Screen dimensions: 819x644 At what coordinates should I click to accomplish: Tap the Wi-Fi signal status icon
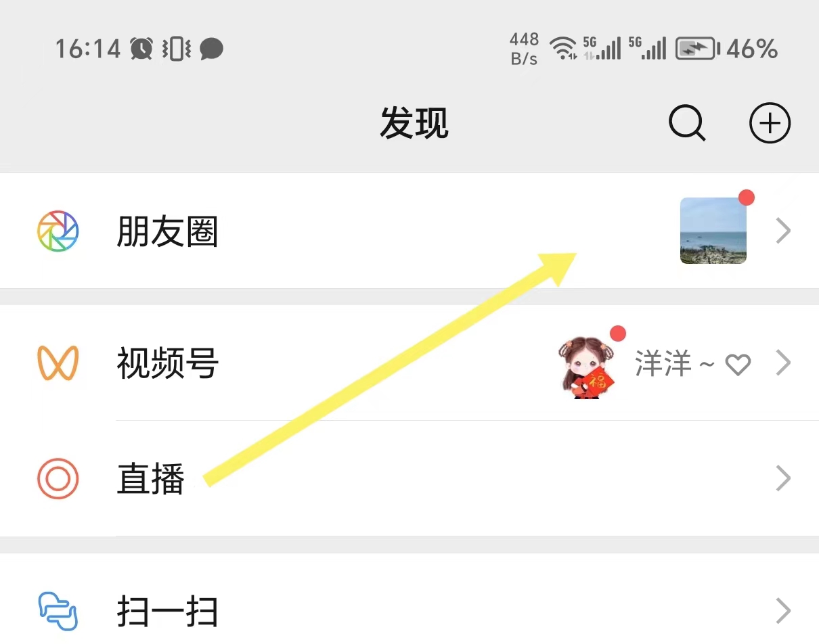point(563,49)
